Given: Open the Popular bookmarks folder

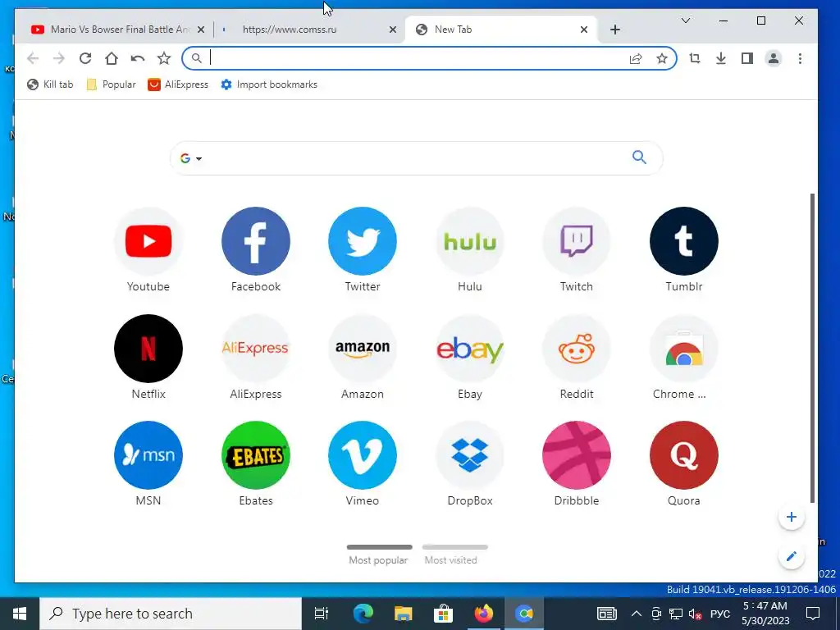Looking at the screenshot, I should click(111, 84).
